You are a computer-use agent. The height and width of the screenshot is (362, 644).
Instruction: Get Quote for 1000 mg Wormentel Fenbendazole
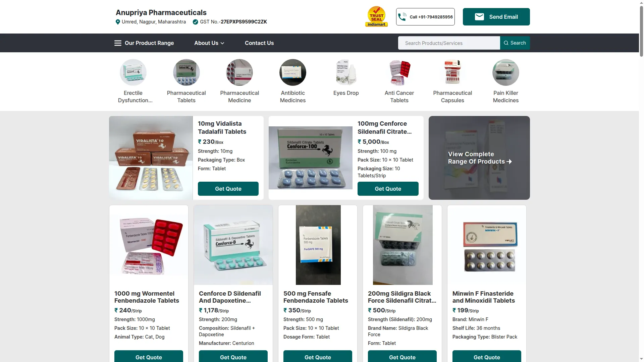149,356
